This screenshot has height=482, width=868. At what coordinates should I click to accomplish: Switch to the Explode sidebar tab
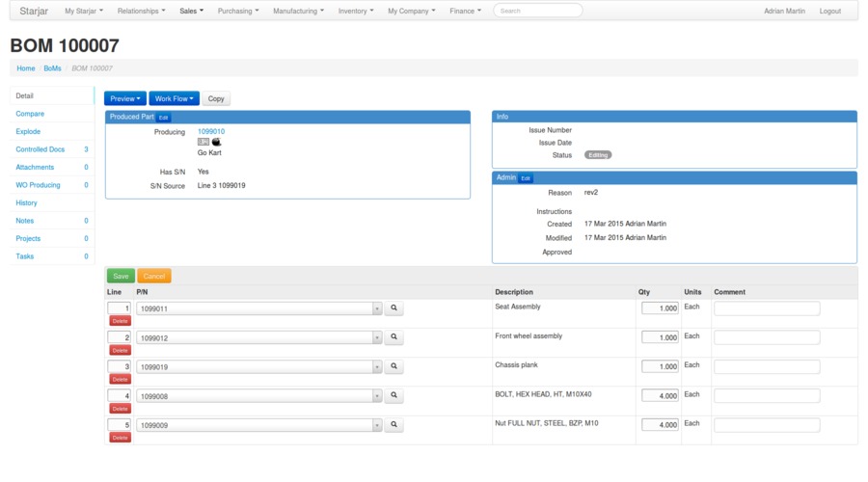point(28,131)
